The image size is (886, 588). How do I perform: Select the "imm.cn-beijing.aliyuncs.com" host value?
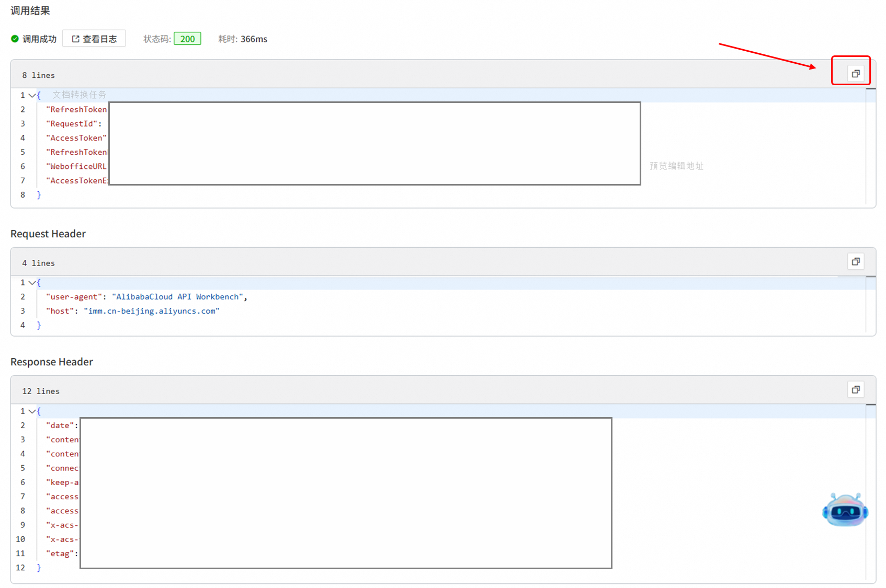pos(152,311)
